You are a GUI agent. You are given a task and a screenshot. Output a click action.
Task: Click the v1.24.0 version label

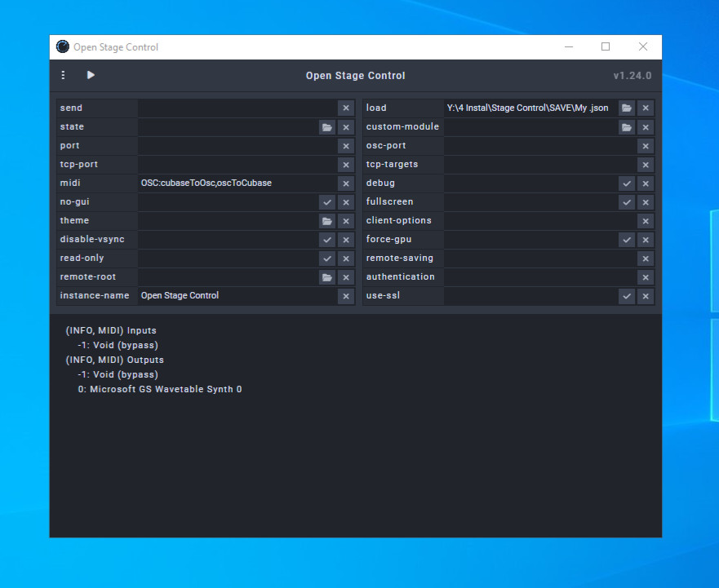[x=632, y=76]
